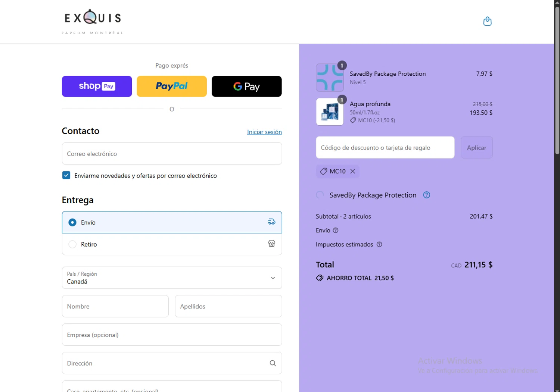This screenshot has width=560, height=392.
Task: Focus the Dirección address field
Action: [x=172, y=363]
